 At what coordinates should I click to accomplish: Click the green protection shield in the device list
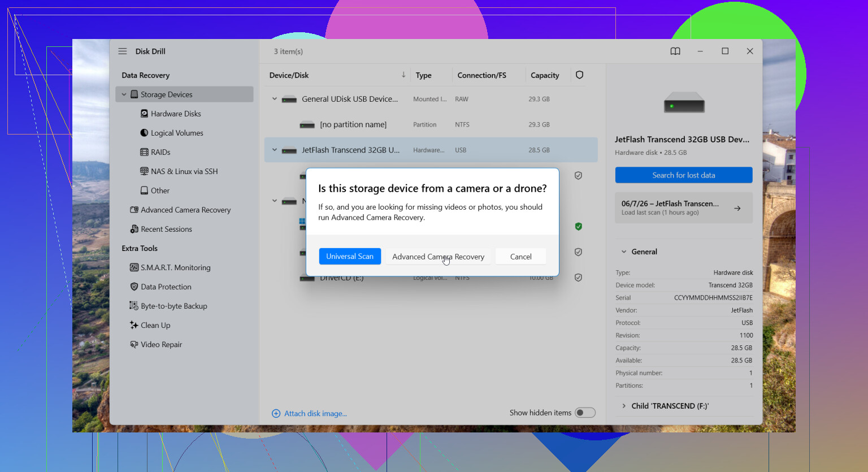(x=578, y=227)
